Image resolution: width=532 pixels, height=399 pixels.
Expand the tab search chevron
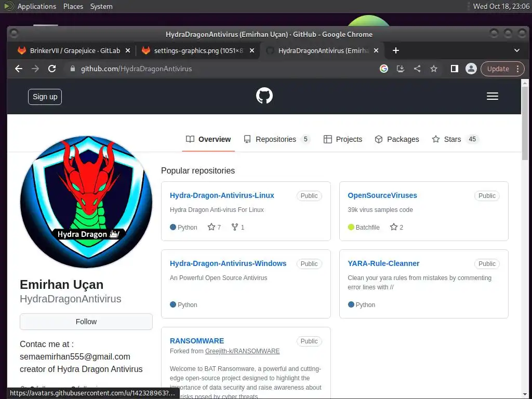[517, 50]
